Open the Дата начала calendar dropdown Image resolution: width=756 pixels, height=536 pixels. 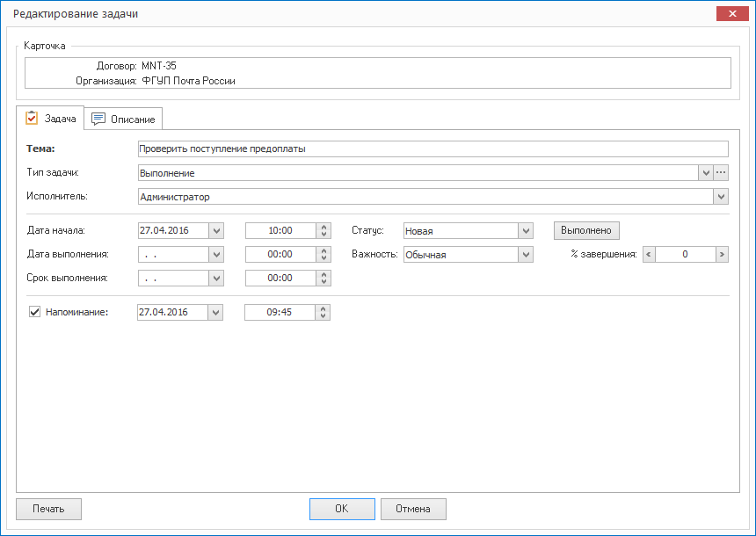click(x=216, y=230)
